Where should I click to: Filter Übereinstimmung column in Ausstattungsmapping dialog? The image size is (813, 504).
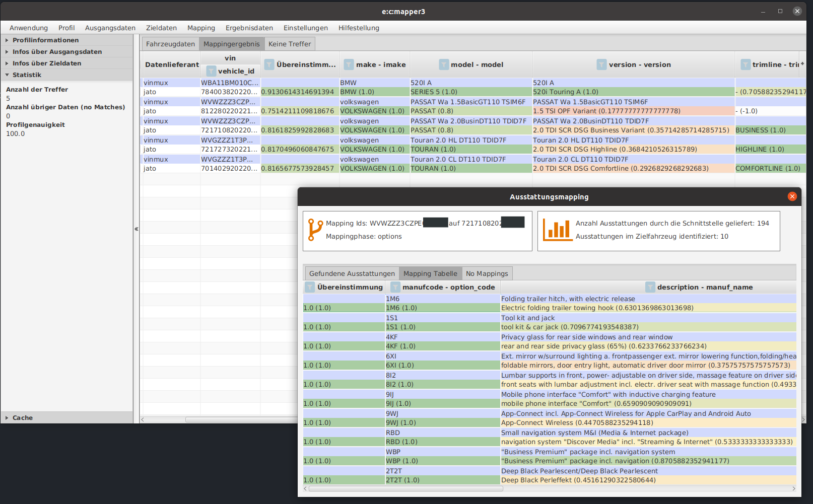[x=310, y=287]
